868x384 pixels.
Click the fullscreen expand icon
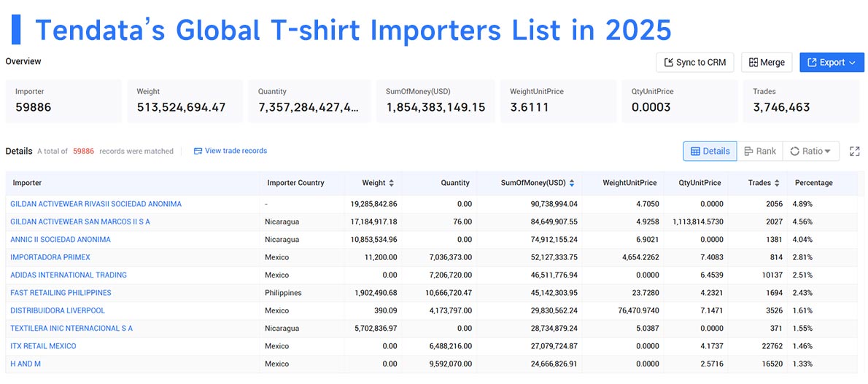click(855, 151)
